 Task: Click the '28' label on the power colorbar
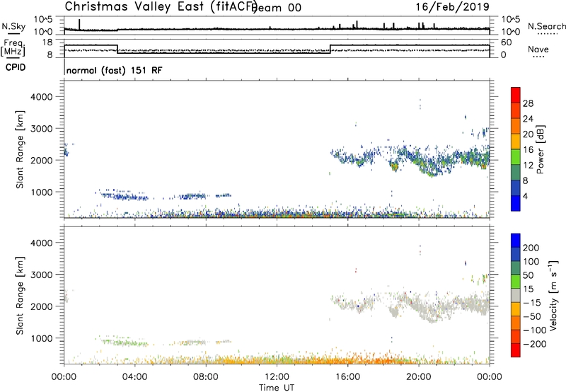click(528, 103)
